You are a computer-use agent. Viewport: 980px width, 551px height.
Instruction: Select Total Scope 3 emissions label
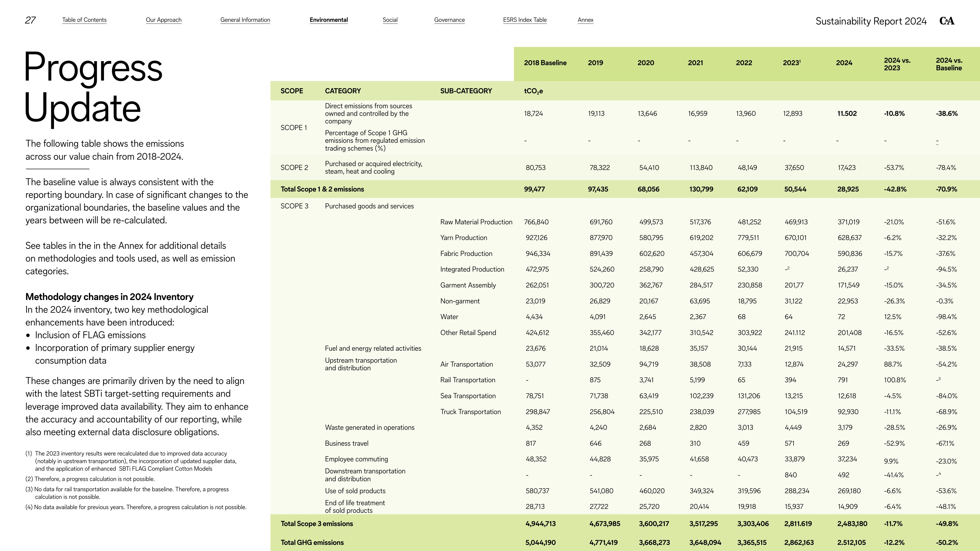[317, 524]
